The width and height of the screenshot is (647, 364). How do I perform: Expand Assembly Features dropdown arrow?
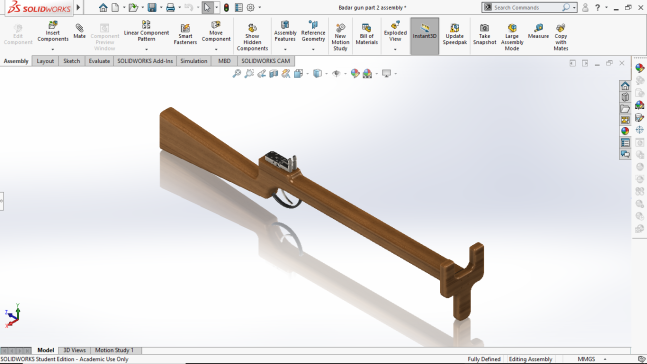(x=285, y=50)
